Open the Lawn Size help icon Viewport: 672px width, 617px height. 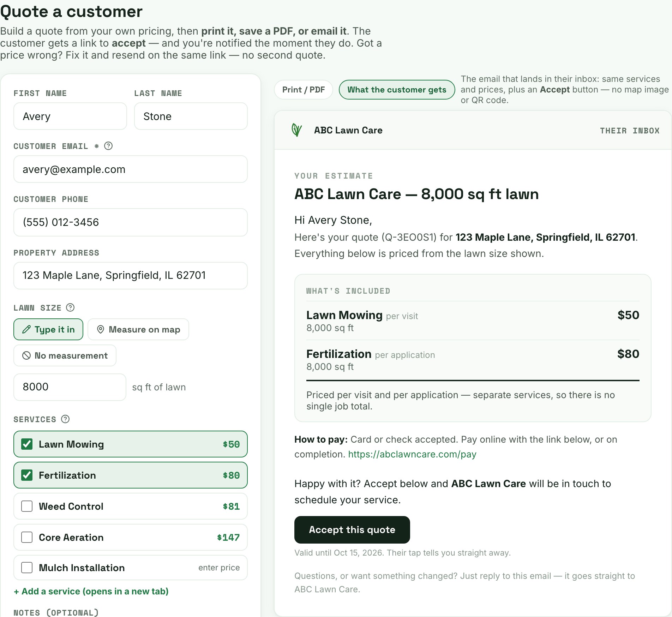tap(70, 307)
